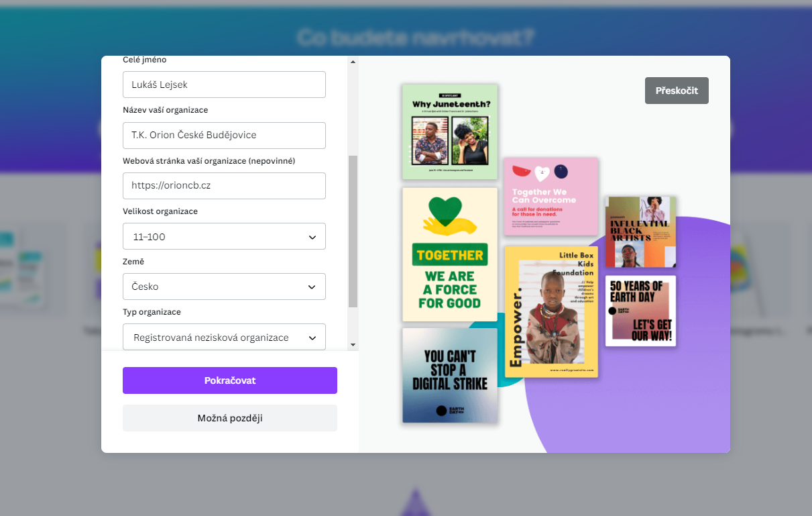Open the 50 Years of Earth Day design
This screenshot has height=516, width=812.
pos(640,311)
